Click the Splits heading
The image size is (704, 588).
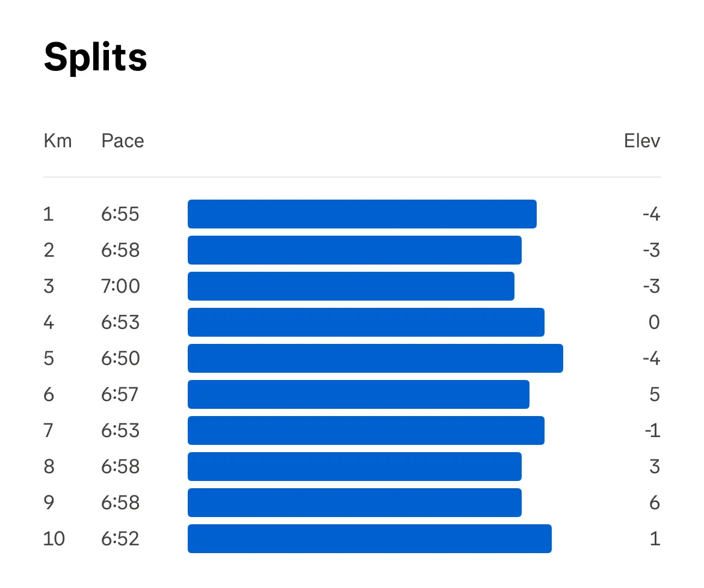(95, 57)
